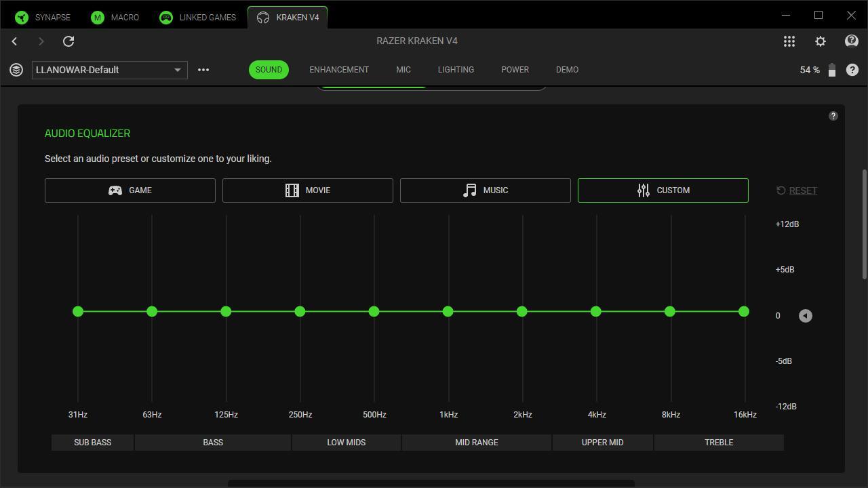The width and height of the screenshot is (868, 488).
Task: Click the battery status icon
Action: pos(832,70)
